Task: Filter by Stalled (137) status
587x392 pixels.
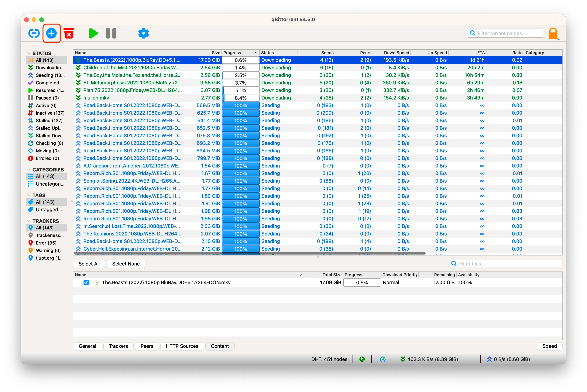Action: click(x=46, y=120)
